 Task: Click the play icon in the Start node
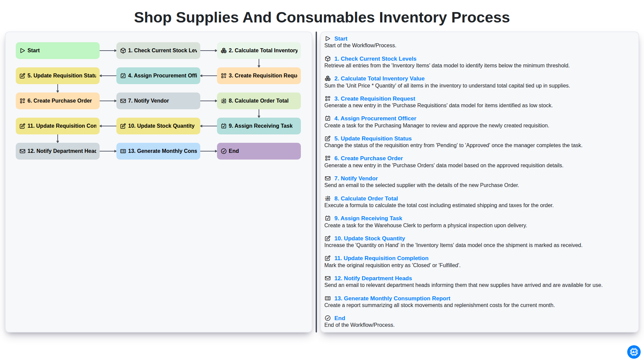click(22, 51)
